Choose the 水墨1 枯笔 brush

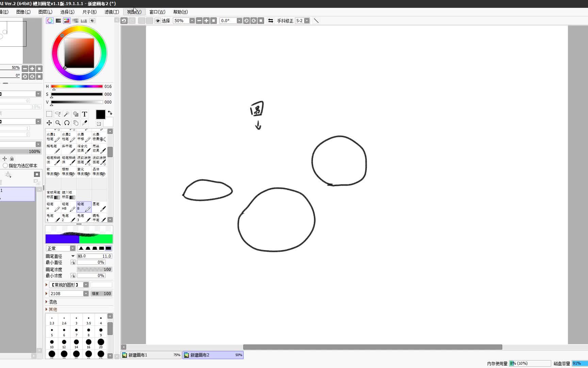tap(53, 137)
